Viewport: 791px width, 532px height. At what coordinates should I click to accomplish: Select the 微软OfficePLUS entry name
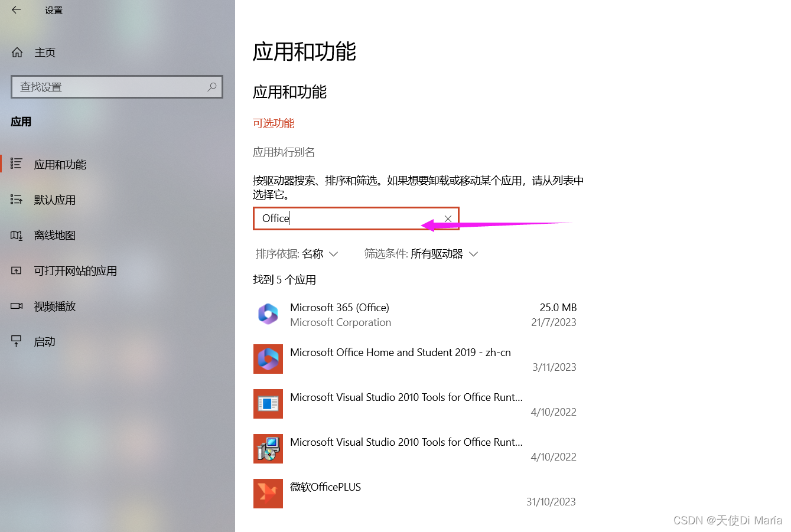325,487
